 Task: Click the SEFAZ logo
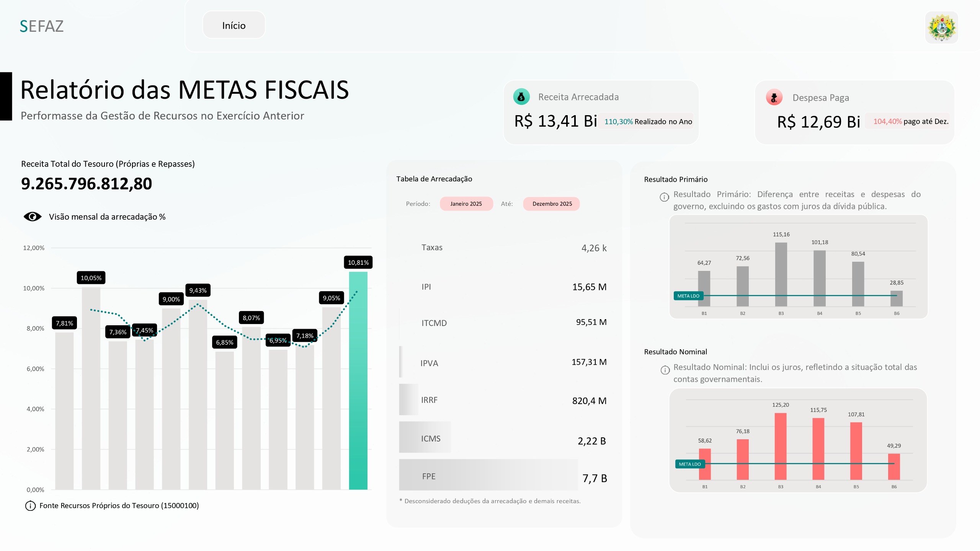point(41,26)
